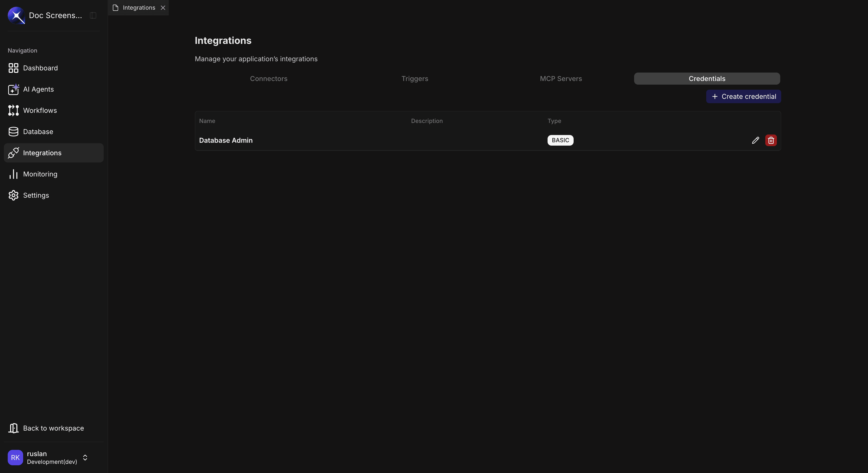868x473 pixels.
Task: Open the Monitoring page
Action: click(x=40, y=174)
